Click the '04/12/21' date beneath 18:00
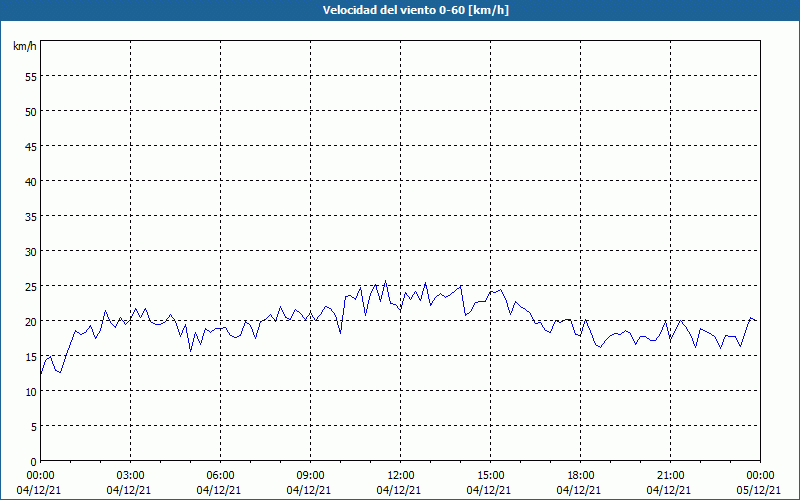The width and height of the screenshot is (800, 500). pos(579,490)
